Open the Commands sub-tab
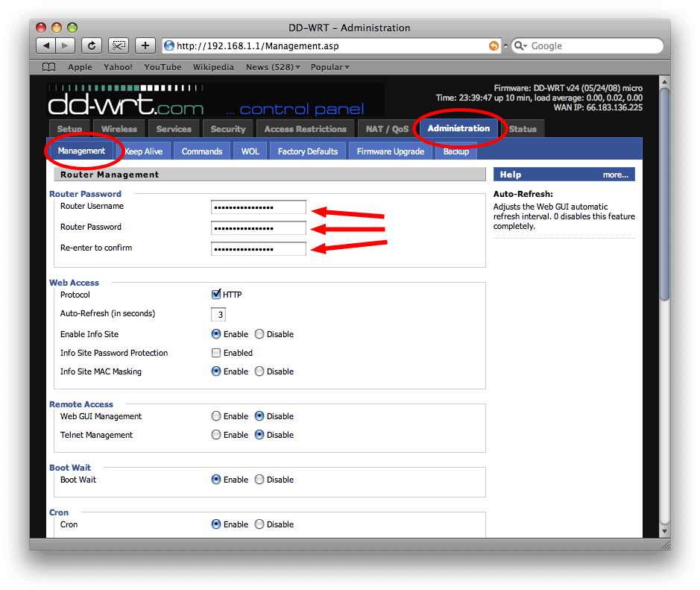700x590 pixels. (x=202, y=151)
